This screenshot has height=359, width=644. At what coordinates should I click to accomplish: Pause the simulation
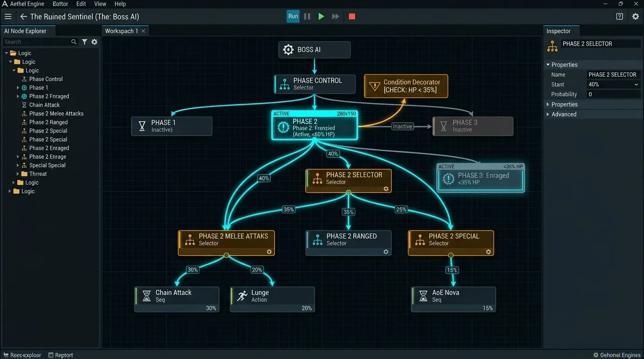[307, 16]
